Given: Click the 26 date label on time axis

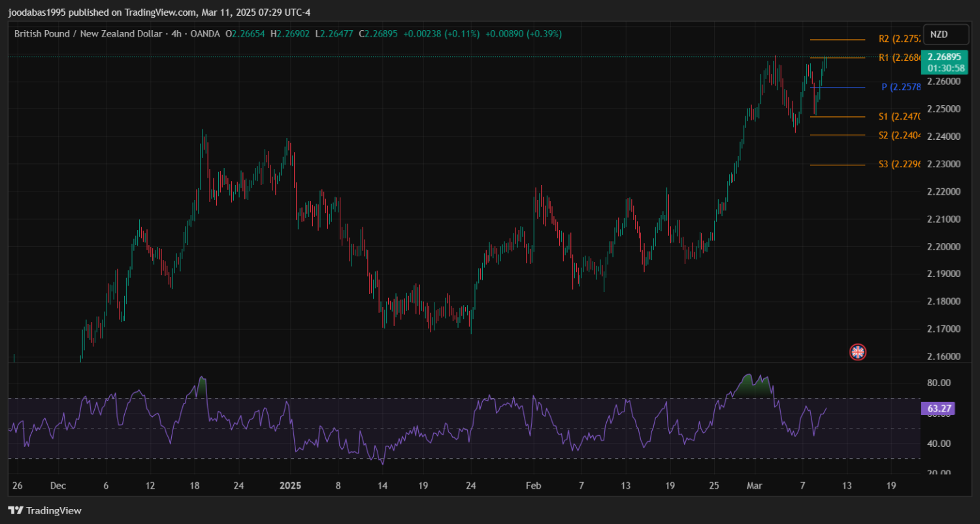Looking at the screenshot, I should click(18, 485).
